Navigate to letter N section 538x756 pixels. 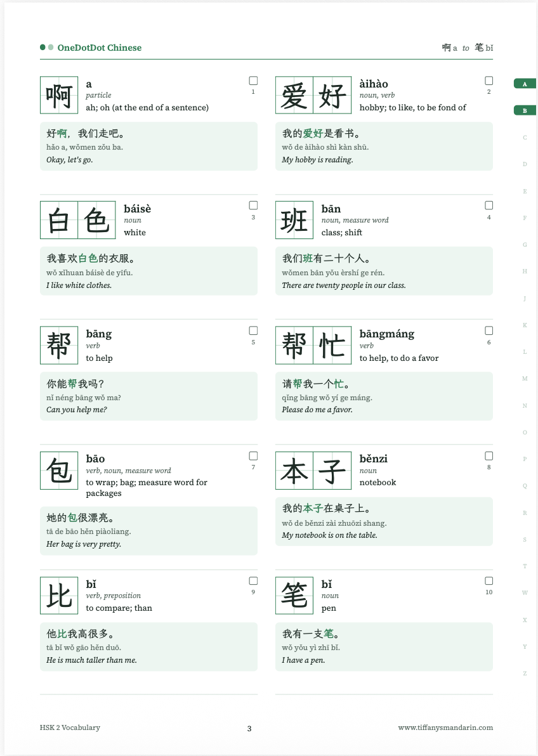click(525, 406)
